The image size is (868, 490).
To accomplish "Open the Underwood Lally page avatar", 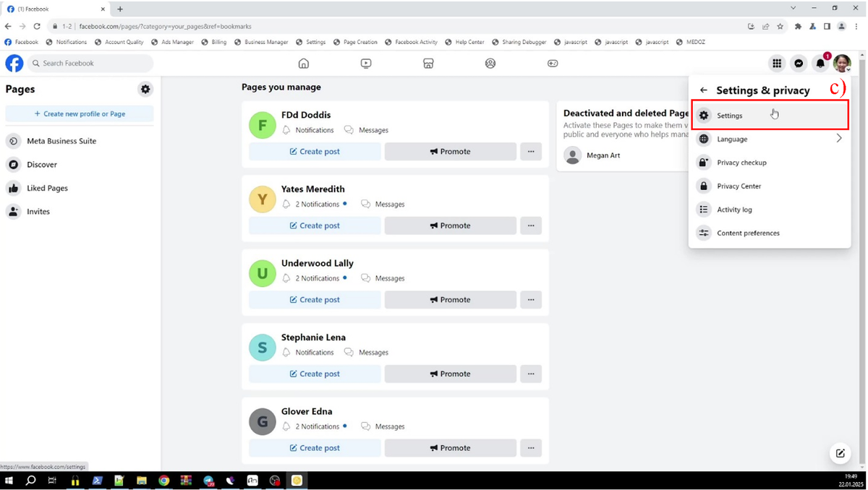I will click(x=263, y=273).
